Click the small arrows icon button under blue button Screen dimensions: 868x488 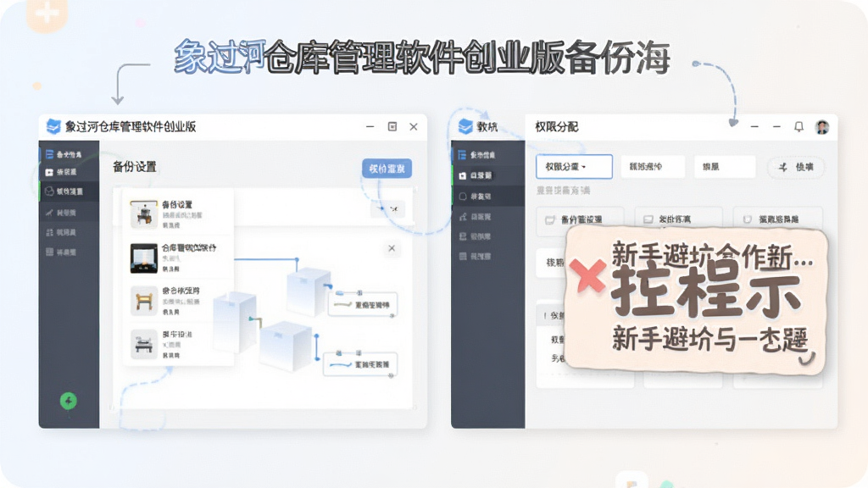[388, 208]
